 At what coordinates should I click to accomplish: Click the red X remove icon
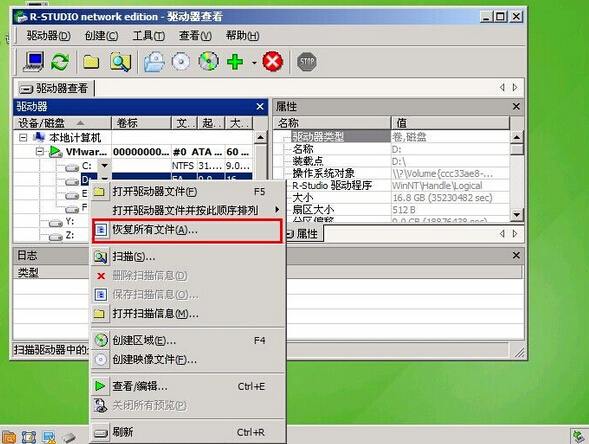tap(273, 62)
